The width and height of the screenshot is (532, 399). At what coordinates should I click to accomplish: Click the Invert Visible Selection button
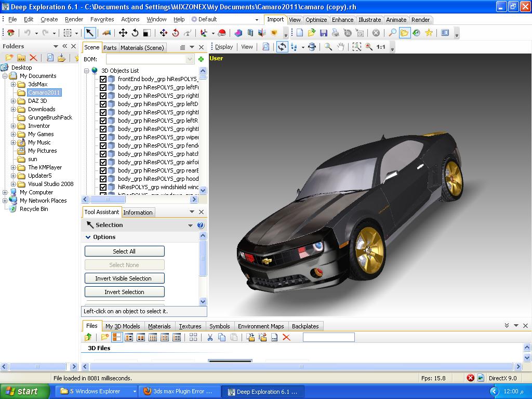coord(124,278)
